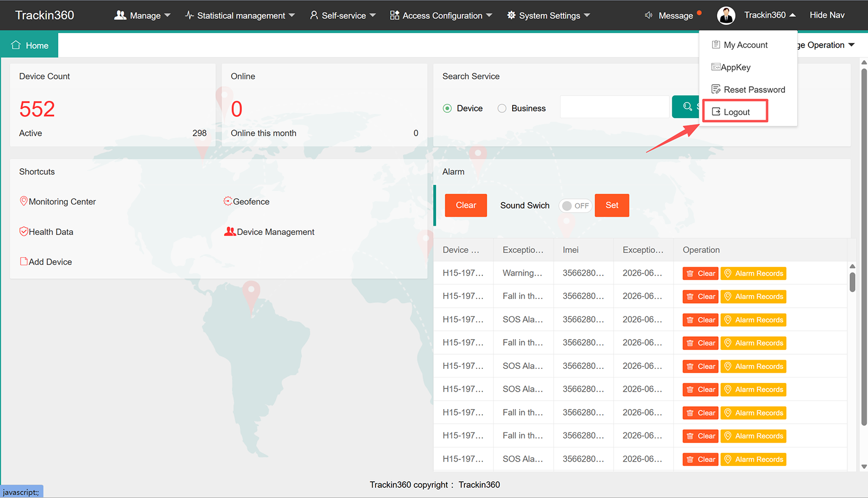Click the alarm table scroll up arrow

coord(852,266)
